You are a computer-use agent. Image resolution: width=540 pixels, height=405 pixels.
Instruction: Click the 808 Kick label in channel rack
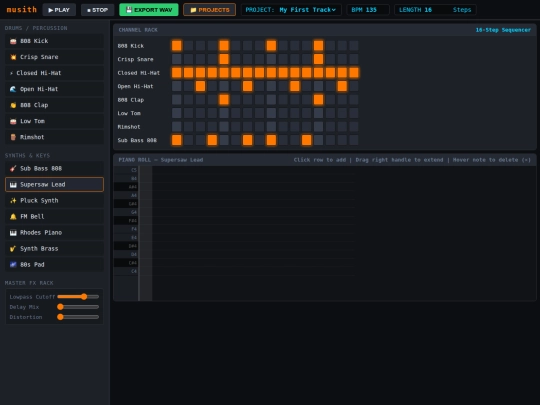pyautogui.click(x=131, y=46)
